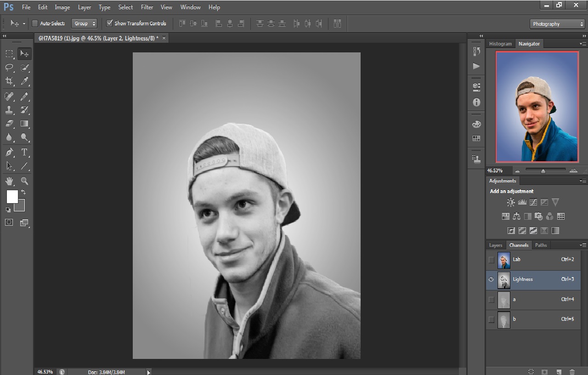The image size is (588, 375).
Task: Open the Select menu
Action: (x=125, y=7)
